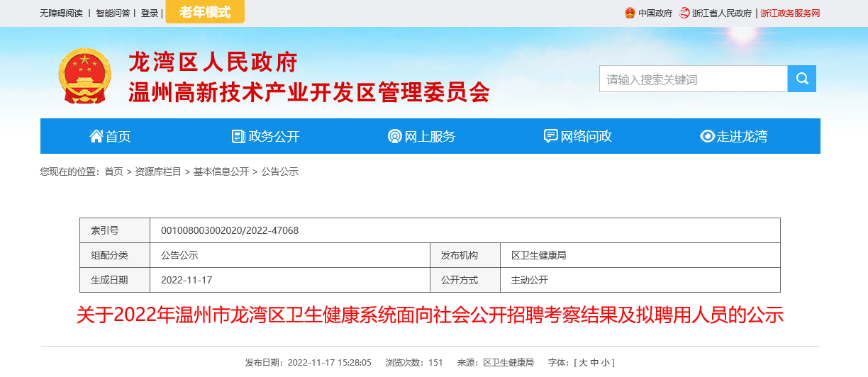Click the 龙湾区人民政府 site title

tap(213, 62)
